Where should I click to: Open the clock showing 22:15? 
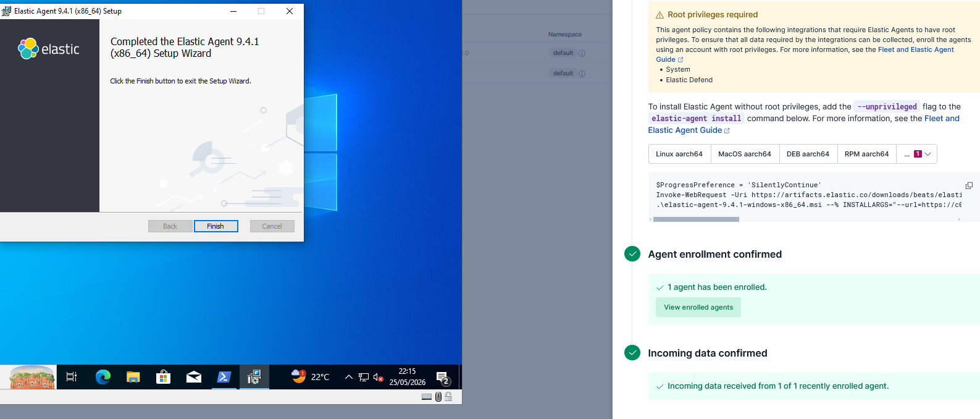(407, 377)
